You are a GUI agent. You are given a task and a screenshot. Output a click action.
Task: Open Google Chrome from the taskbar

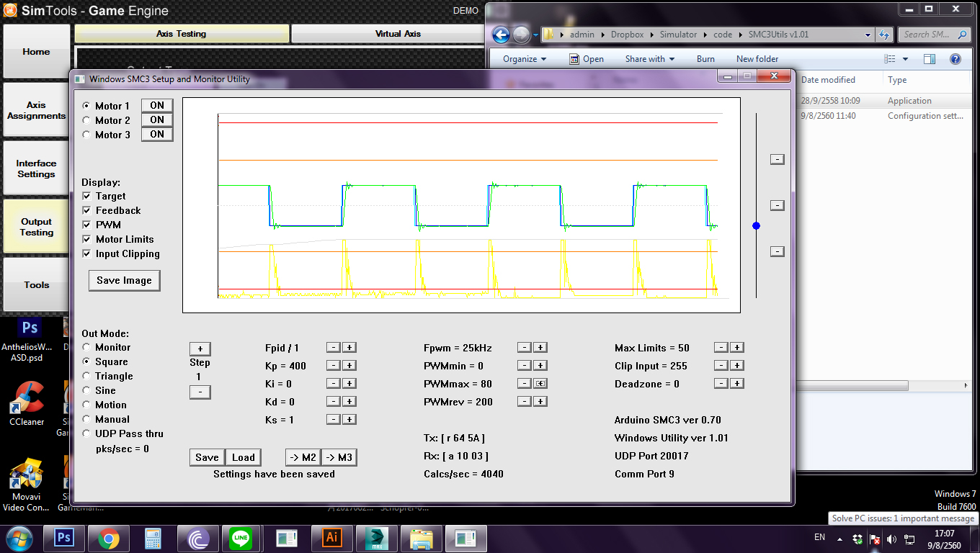click(x=109, y=538)
